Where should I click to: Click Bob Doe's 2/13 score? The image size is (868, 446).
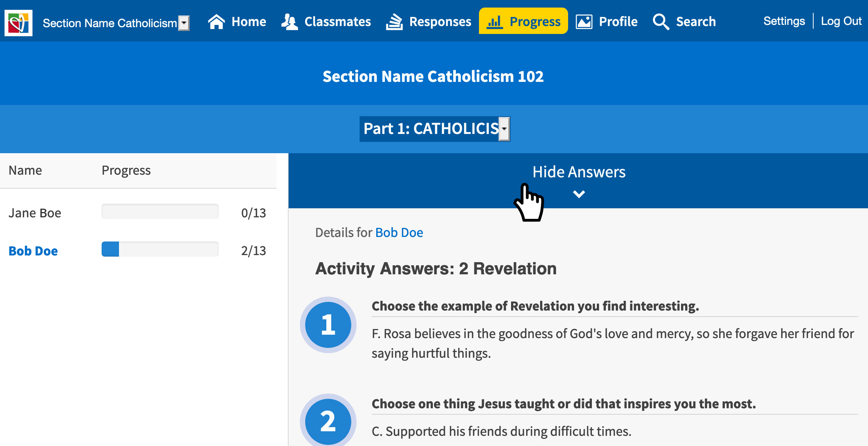[253, 251]
